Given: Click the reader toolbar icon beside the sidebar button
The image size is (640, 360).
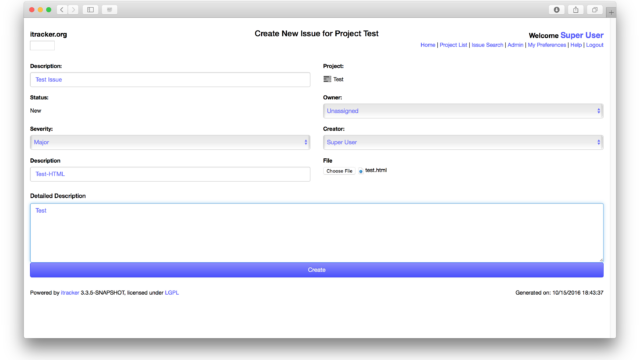Looking at the screenshot, I should [x=109, y=9].
